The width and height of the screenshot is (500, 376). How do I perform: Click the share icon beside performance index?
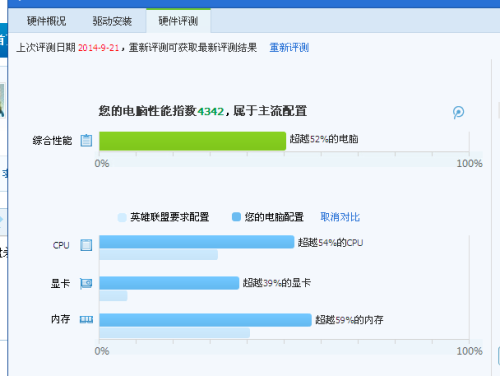[x=458, y=112]
